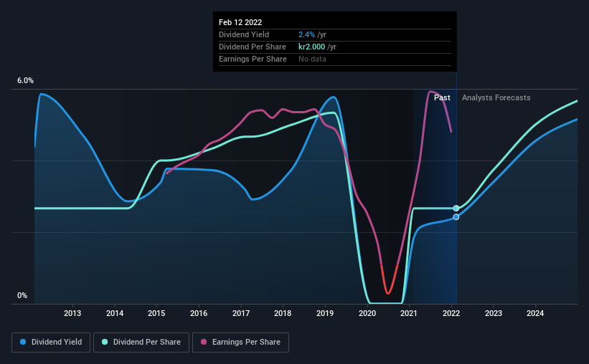The image size is (589, 364).
Task: Click the 2017 x-axis label
Action: click(241, 313)
